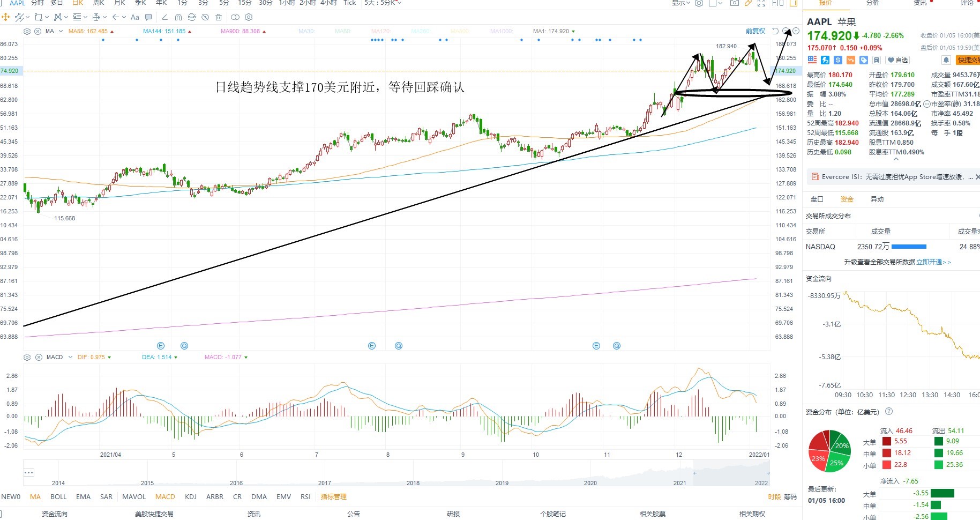
Task: Switch to the 周K weekly chart
Action: click(99, 3)
